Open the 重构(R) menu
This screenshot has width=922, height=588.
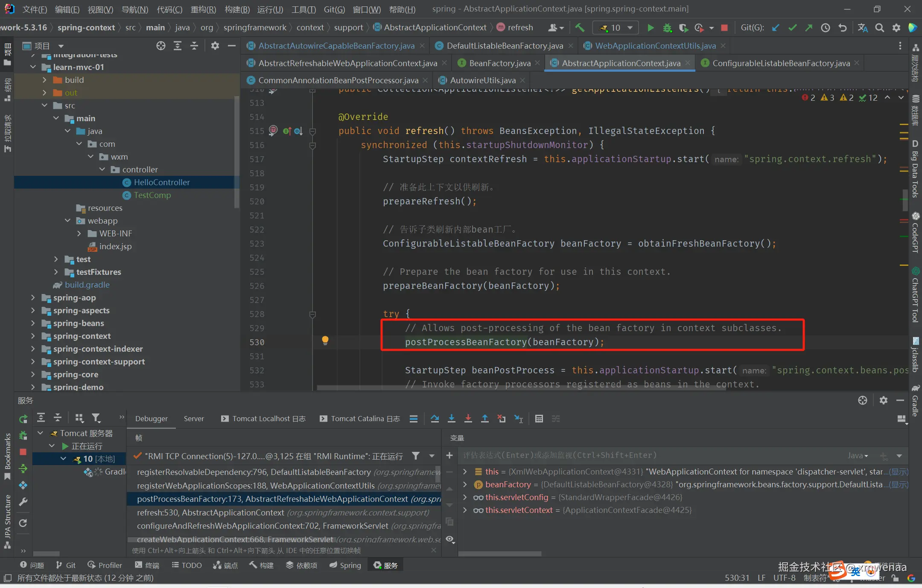click(x=203, y=9)
